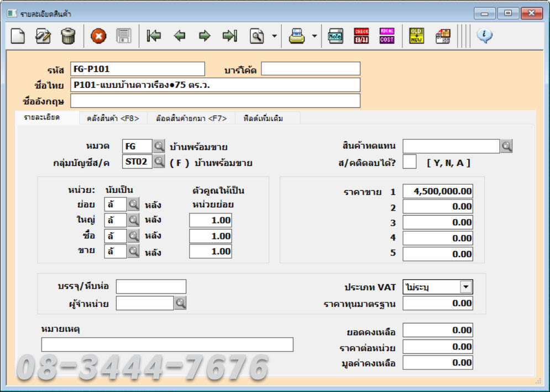Open the search options dropdown arrow

274,36
